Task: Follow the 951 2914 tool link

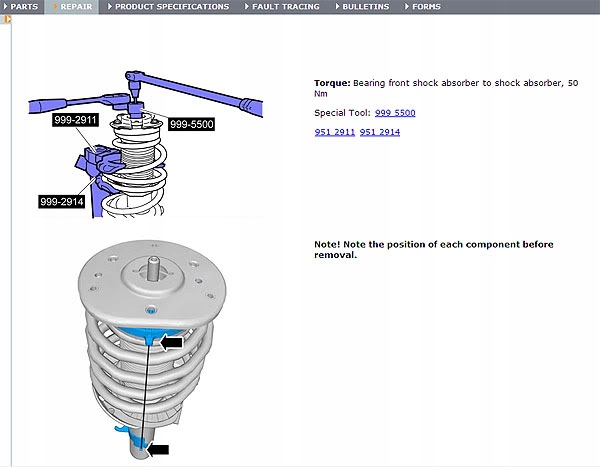Action: (x=380, y=132)
